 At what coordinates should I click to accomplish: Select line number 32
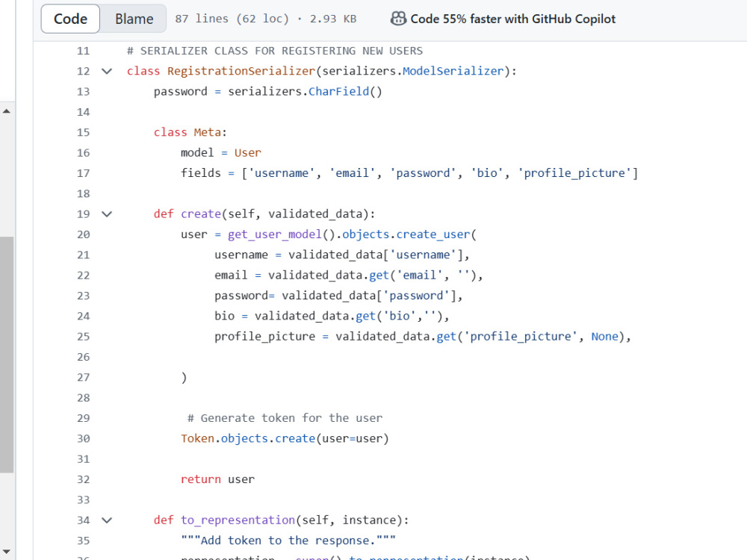click(84, 479)
